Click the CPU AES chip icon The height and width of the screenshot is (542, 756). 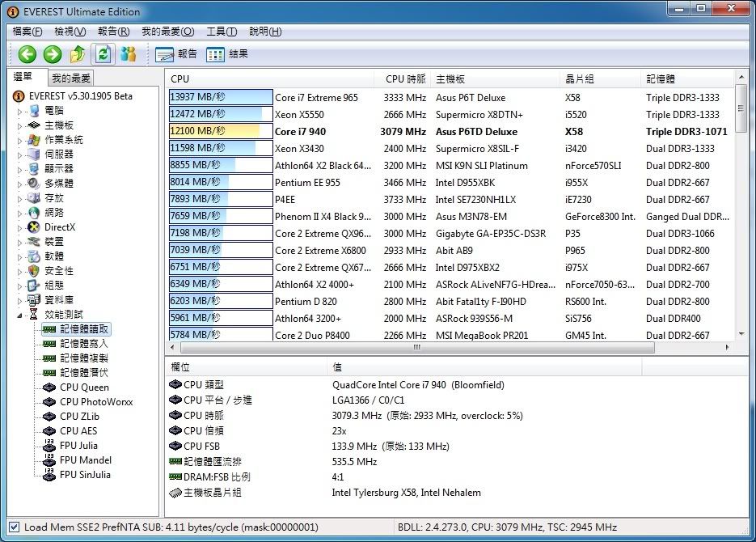pos(49,430)
